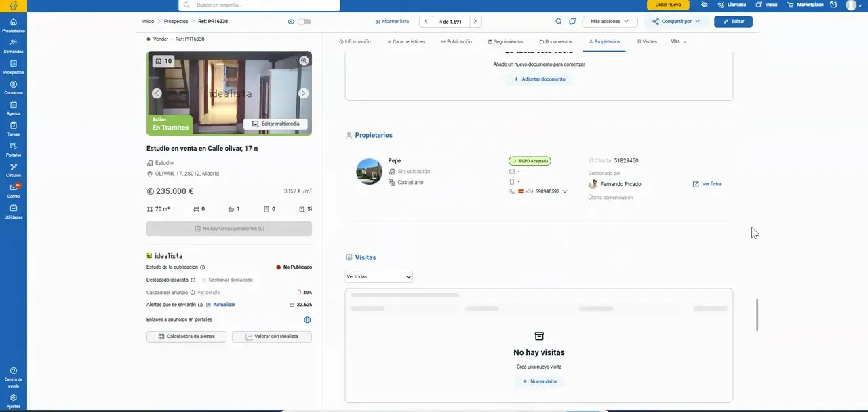Click Mostrar lista
Image resolution: width=868 pixels, height=412 pixels.
point(391,22)
